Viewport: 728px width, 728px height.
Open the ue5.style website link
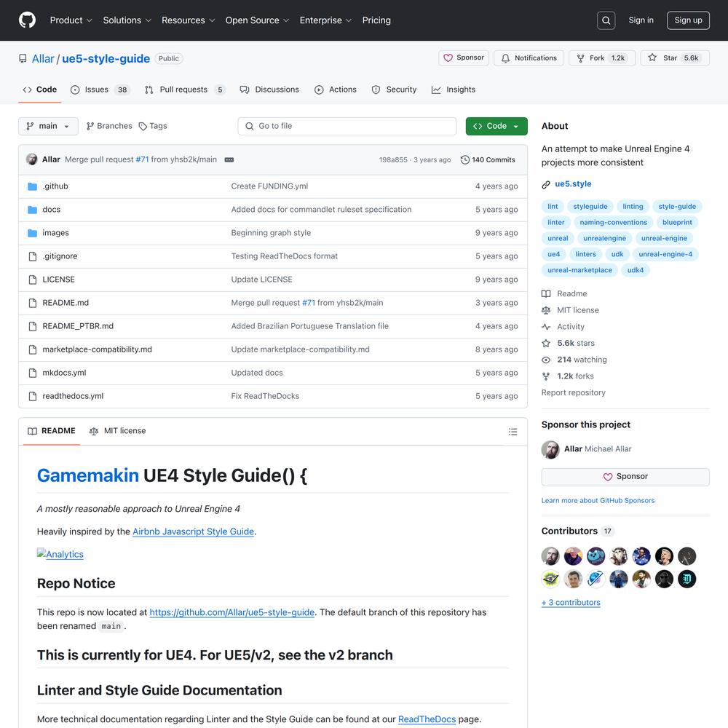tap(573, 184)
